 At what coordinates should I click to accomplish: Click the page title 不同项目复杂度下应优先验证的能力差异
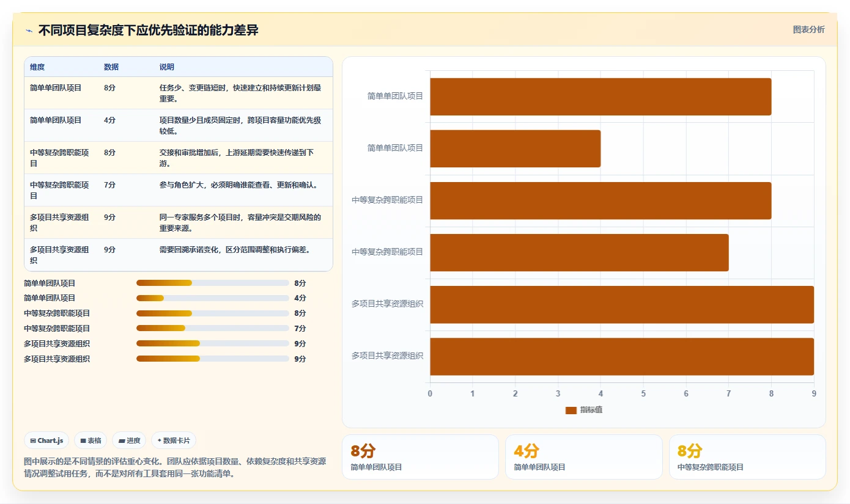(149, 31)
